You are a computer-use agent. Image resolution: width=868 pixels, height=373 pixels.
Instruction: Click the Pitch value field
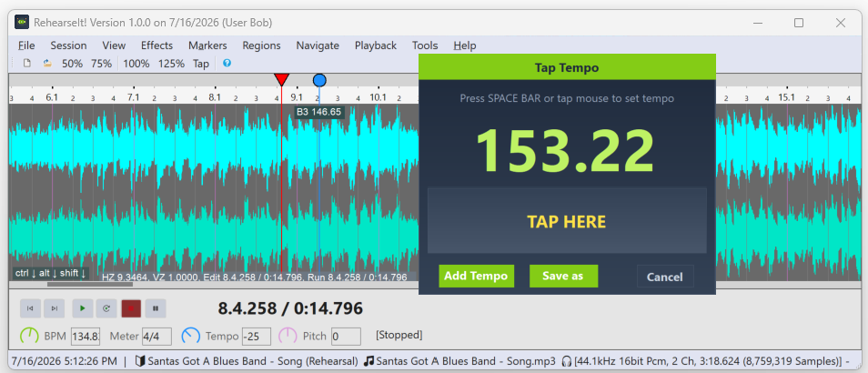tap(346, 337)
